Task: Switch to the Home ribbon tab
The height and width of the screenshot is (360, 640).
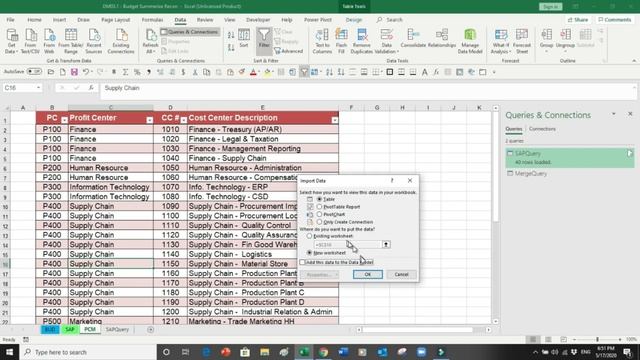Action: [x=34, y=20]
